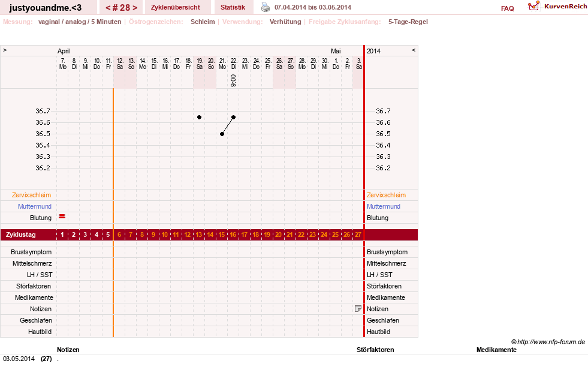588x373 pixels.
Task: Click the left Brustsymptom row label
Action: [x=31, y=252]
